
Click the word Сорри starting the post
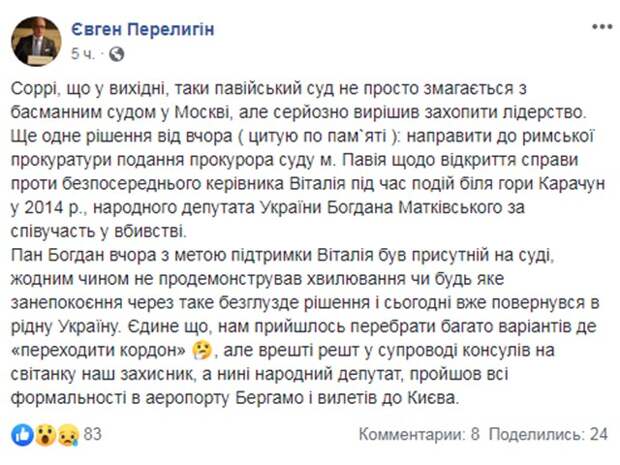coord(34,89)
